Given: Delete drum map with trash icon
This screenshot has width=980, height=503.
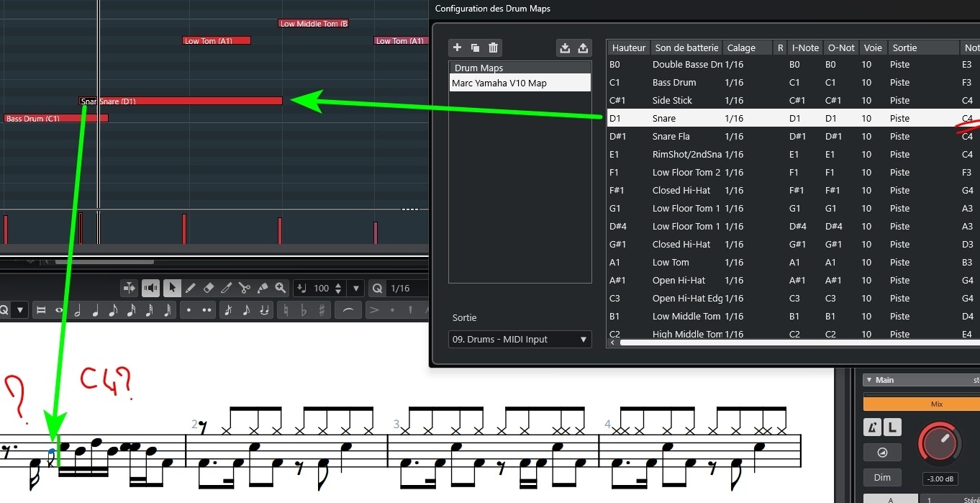Looking at the screenshot, I should coord(493,48).
